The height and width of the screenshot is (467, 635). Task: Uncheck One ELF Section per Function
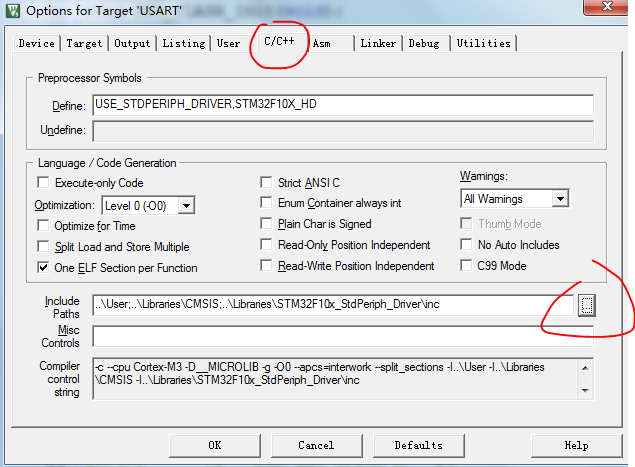(43, 267)
